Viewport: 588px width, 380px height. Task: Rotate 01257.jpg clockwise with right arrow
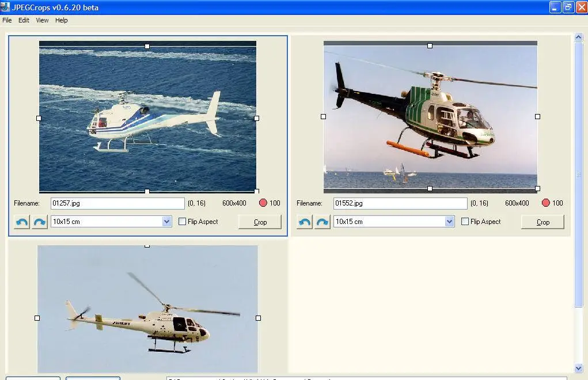pyautogui.click(x=39, y=222)
